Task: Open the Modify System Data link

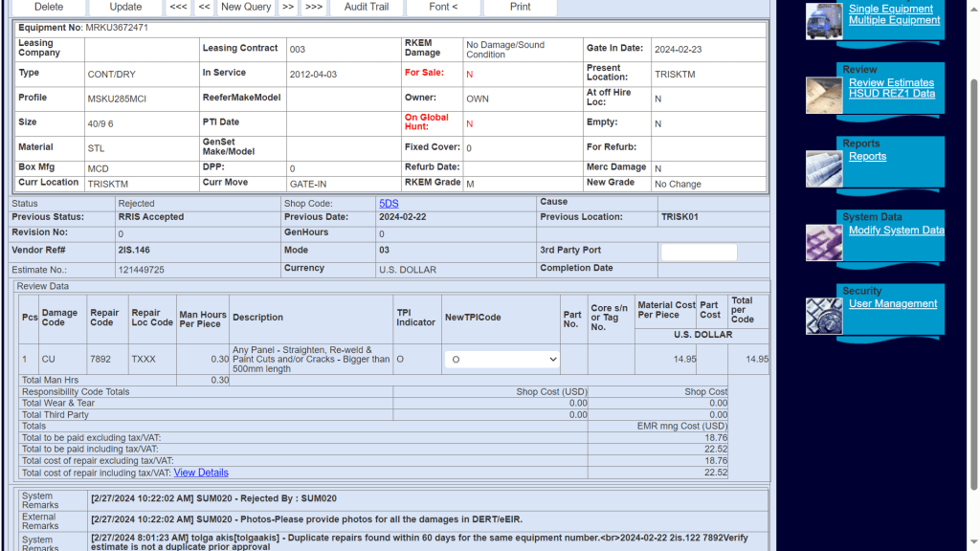Action: (896, 231)
